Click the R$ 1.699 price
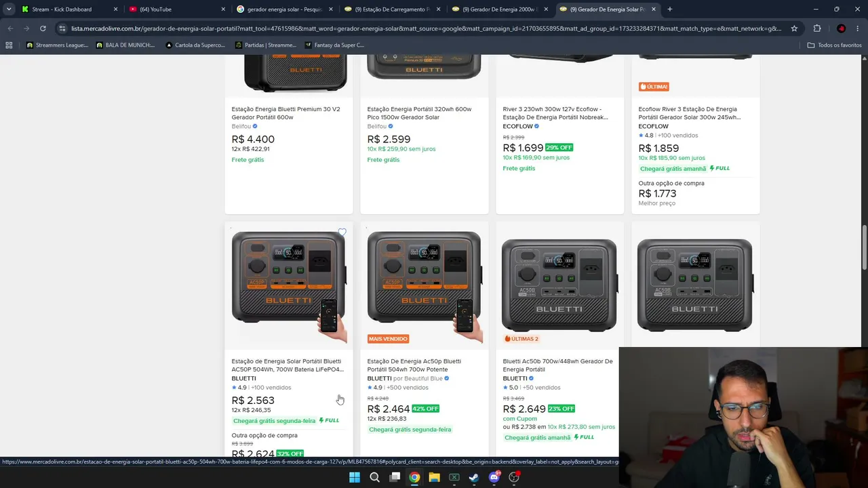Screen dimensions: 868x488 click(523, 148)
